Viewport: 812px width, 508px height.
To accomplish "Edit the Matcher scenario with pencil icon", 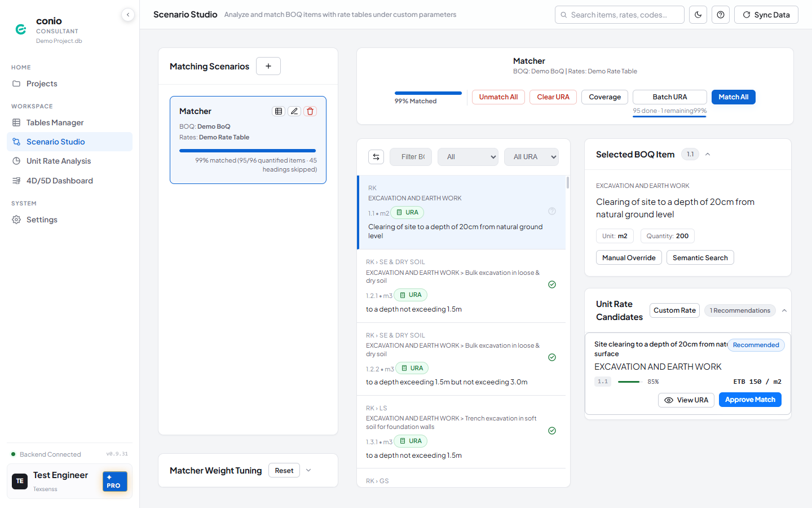I will pos(294,111).
